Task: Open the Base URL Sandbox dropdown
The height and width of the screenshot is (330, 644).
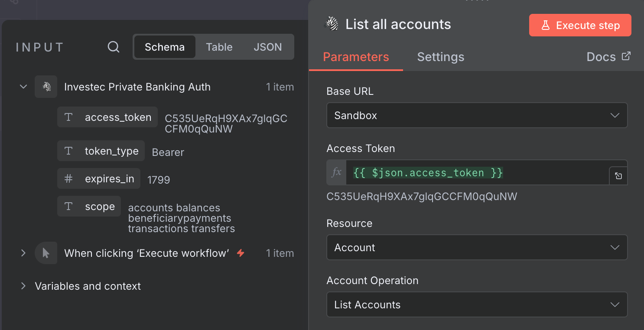Action: click(477, 115)
